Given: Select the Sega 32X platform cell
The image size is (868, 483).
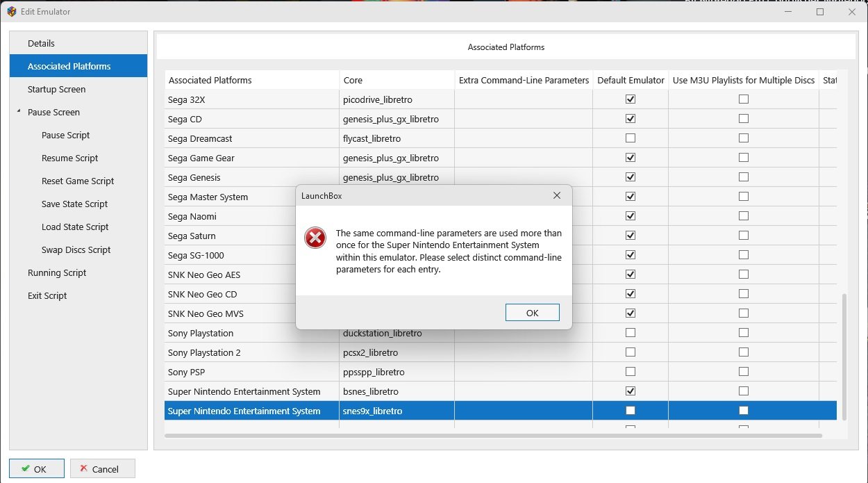Looking at the screenshot, I should 252,99.
